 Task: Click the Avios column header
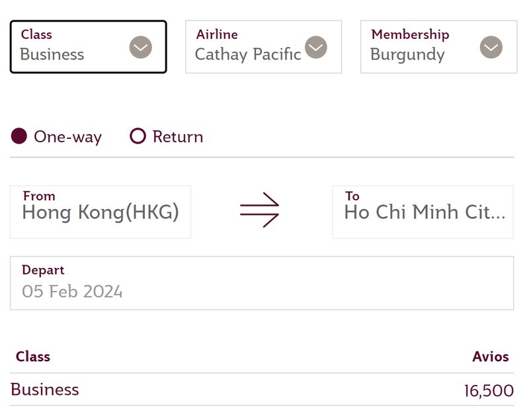pyautogui.click(x=490, y=357)
